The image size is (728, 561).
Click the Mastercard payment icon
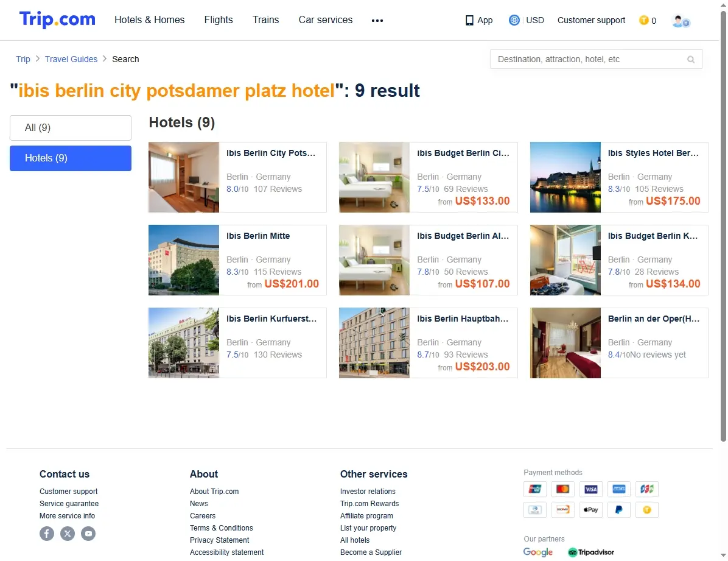562,489
